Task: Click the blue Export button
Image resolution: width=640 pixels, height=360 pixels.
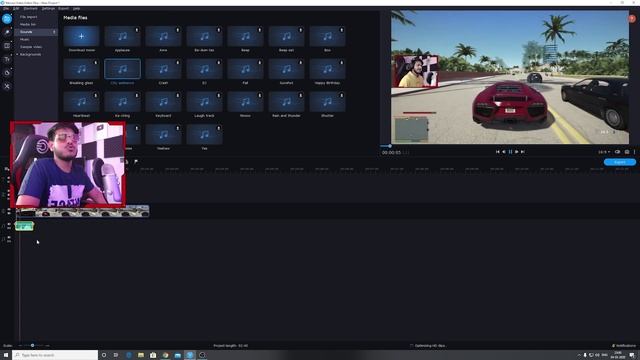Action: click(x=620, y=162)
